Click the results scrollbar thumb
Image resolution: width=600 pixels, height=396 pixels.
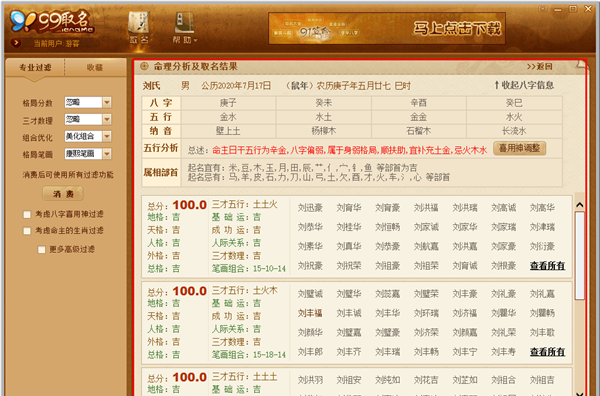click(x=580, y=256)
